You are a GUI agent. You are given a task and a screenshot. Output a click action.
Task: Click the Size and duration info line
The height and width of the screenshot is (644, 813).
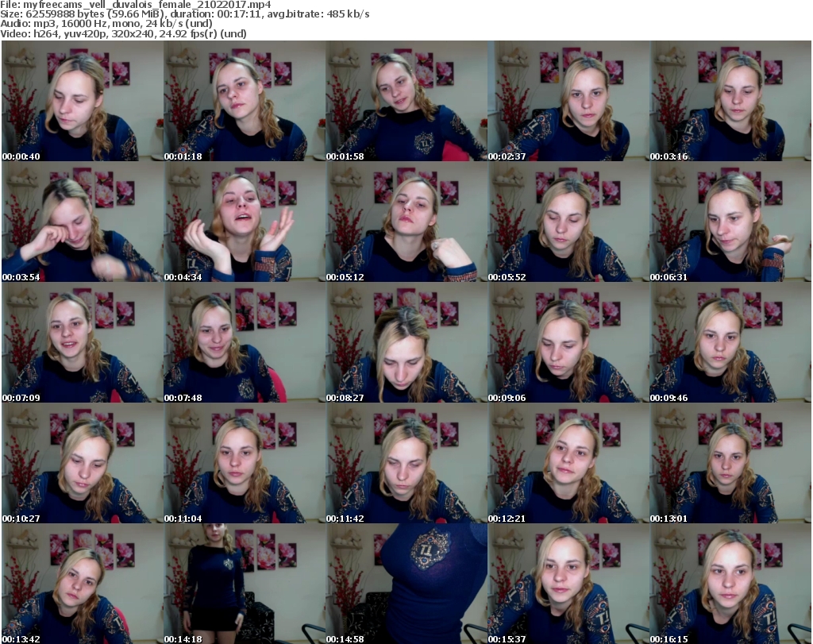(184, 14)
